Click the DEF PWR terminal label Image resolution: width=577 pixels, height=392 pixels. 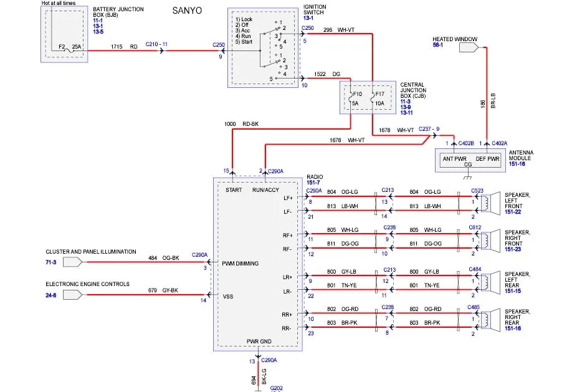[x=487, y=159]
